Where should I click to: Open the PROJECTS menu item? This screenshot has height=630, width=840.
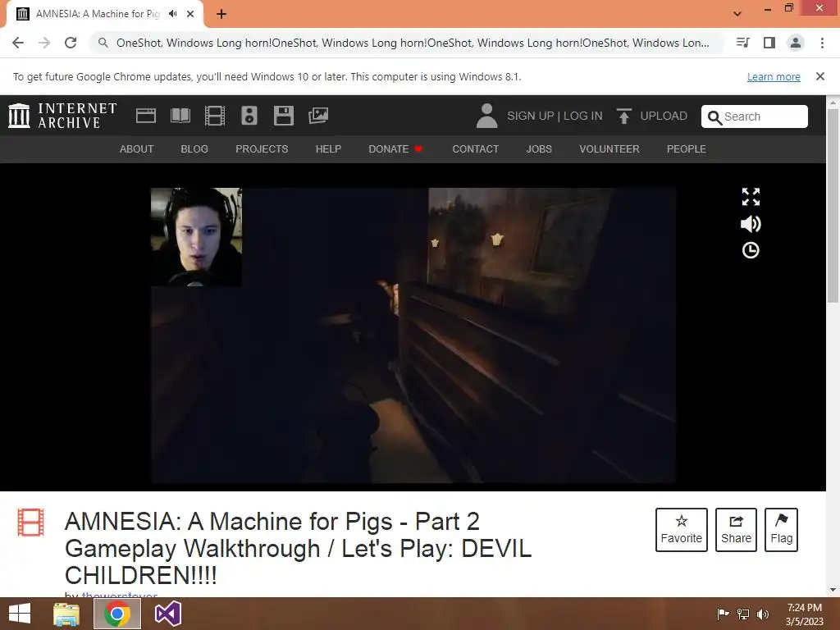point(262,149)
